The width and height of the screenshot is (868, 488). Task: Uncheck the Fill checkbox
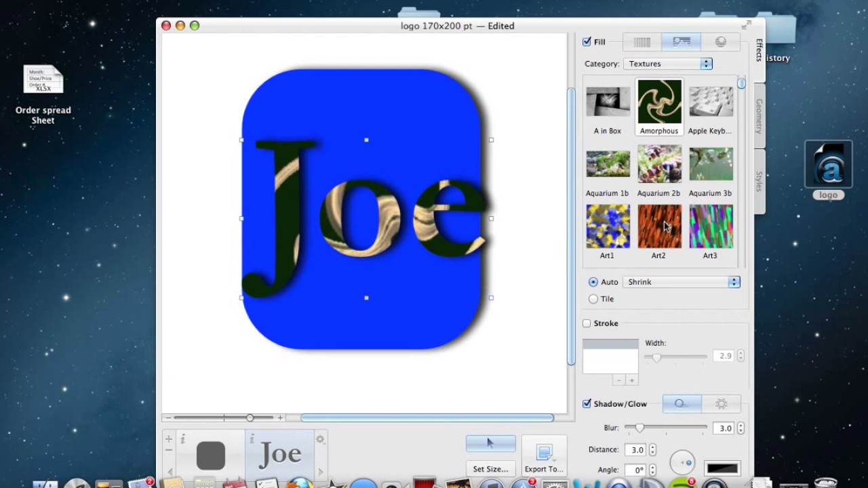(587, 42)
